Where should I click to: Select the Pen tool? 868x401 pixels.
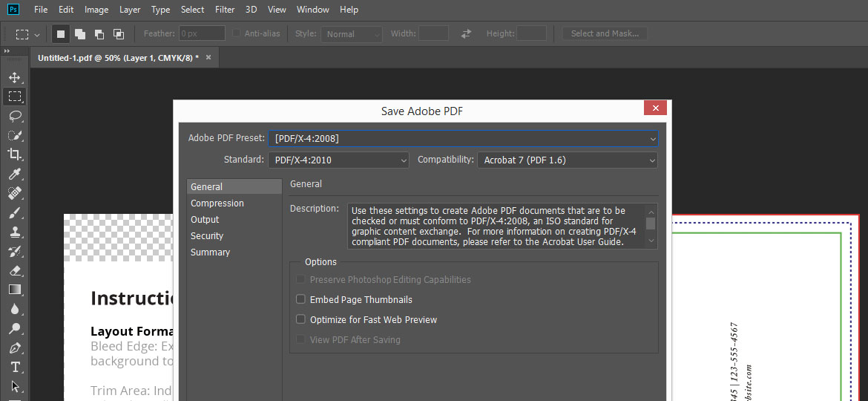[15, 348]
